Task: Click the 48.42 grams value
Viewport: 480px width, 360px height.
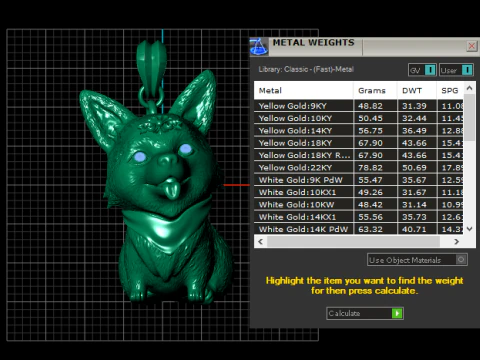Action: [x=370, y=205]
